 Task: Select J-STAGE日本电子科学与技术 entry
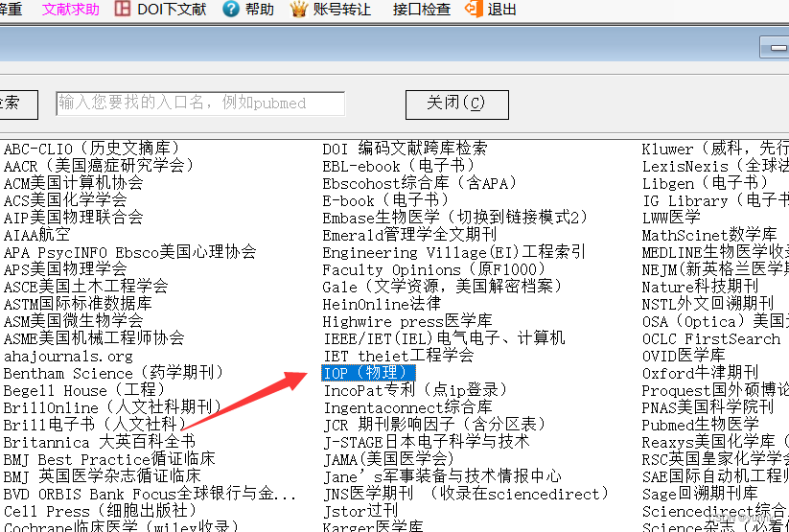tap(427, 442)
